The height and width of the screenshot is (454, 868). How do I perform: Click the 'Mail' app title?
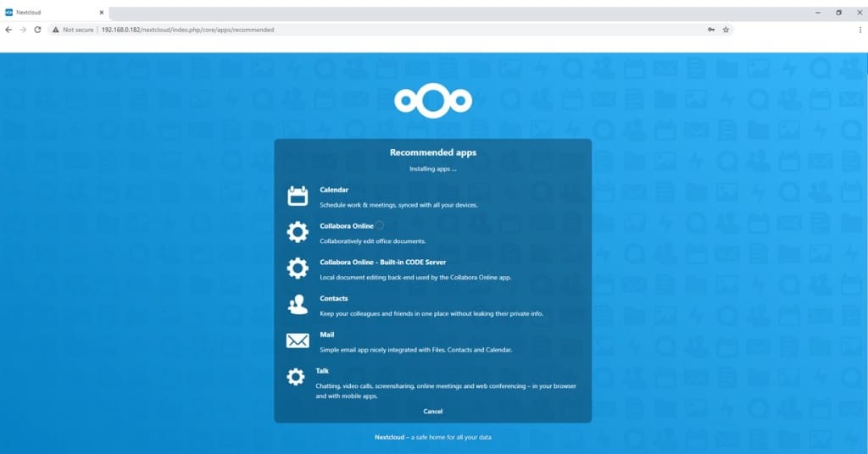coord(326,335)
